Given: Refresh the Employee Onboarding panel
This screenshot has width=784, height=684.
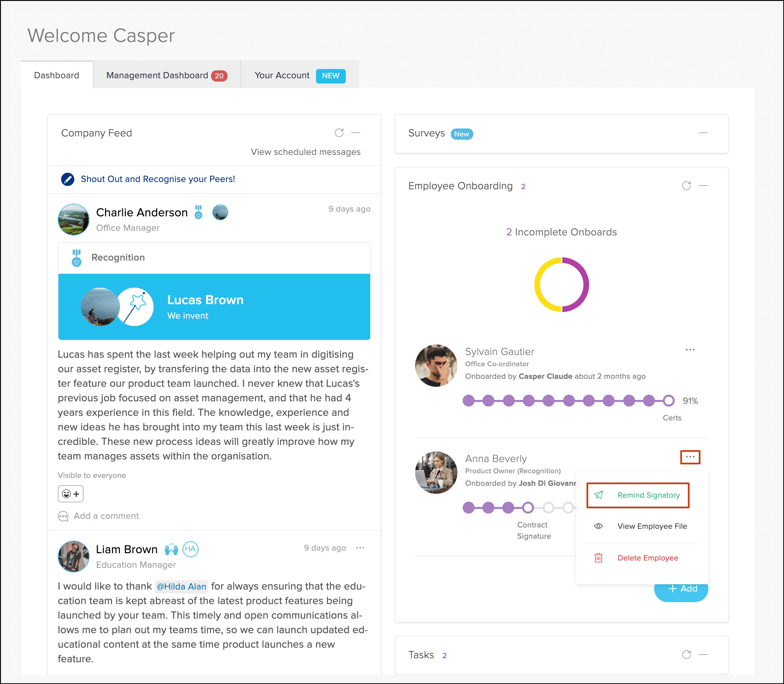Looking at the screenshot, I should (686, 186).
